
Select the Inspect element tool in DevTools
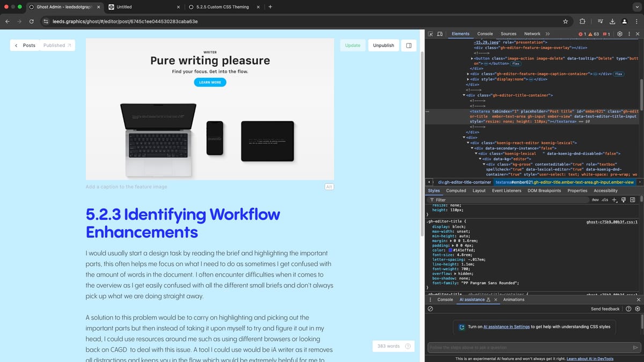point(431,33)
